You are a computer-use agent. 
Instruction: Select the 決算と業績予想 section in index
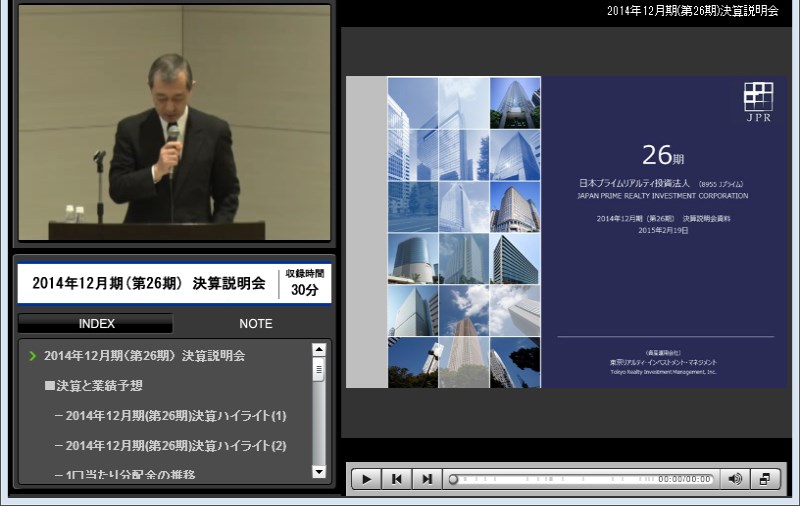click(x=93, y=386)
